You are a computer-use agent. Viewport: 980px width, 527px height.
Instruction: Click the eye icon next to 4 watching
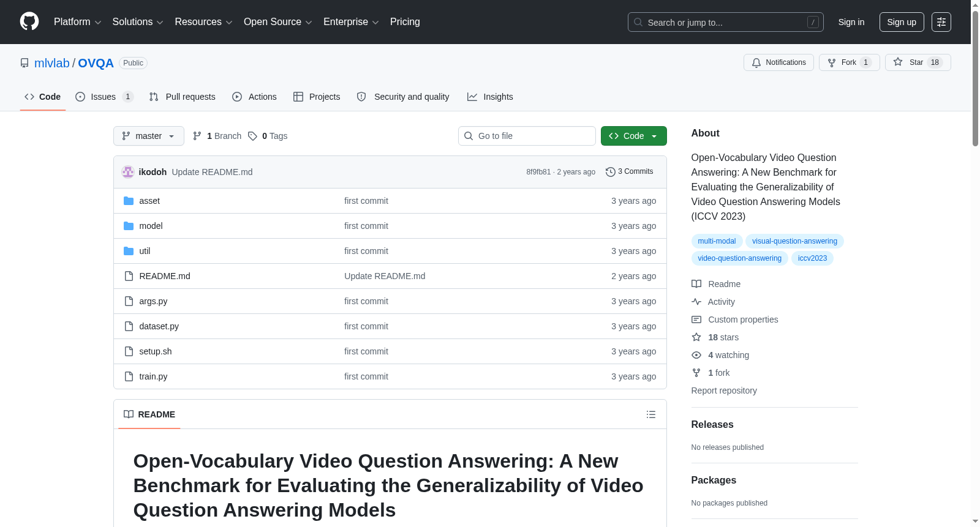coord(696,355)
